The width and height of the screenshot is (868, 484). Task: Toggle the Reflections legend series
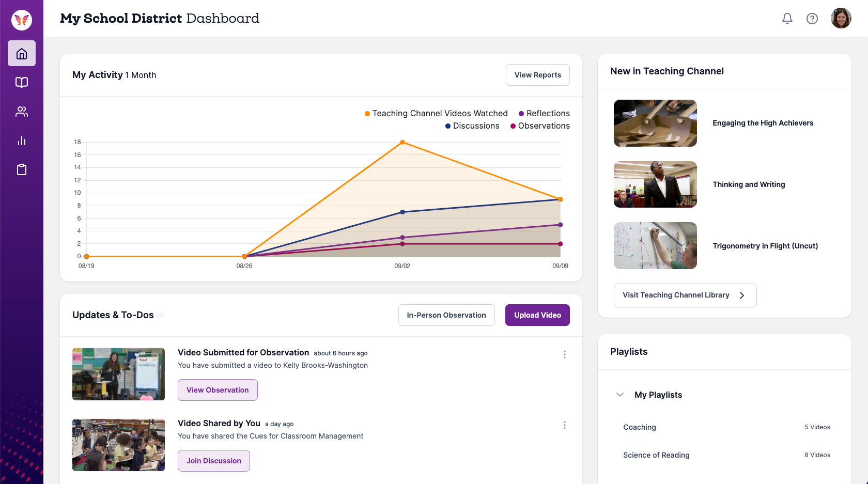[544, 114]
